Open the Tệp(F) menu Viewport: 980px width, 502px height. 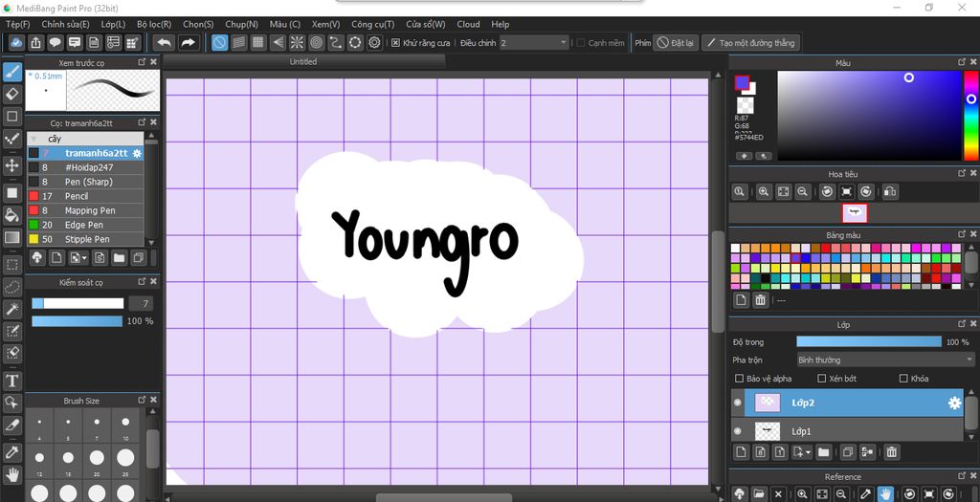click(x=17, y=24)
